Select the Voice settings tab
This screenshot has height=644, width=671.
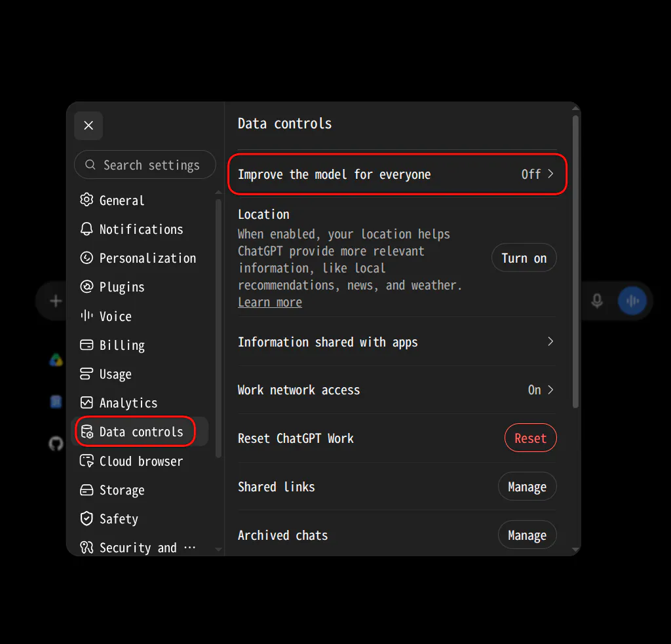pos(140,316)
